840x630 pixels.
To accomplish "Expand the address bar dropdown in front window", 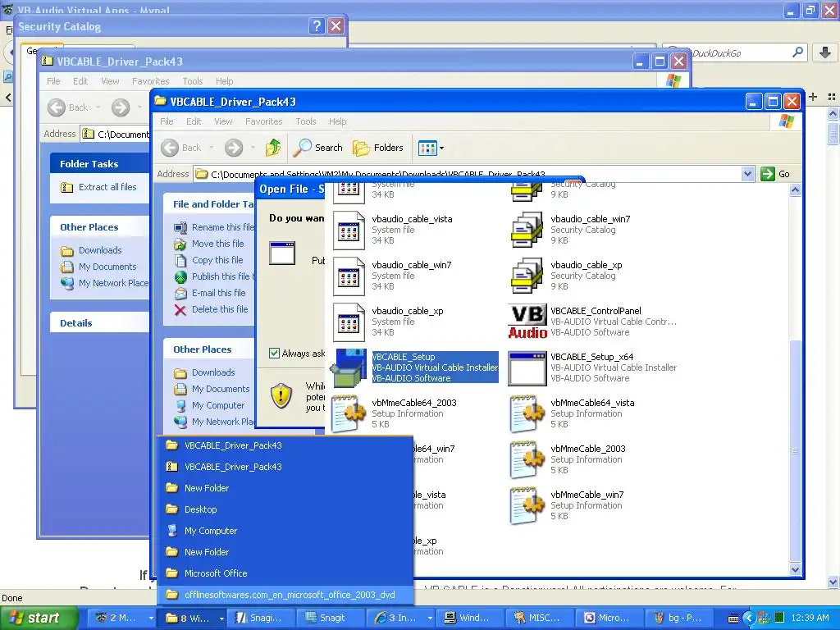I will pos(748,174).
